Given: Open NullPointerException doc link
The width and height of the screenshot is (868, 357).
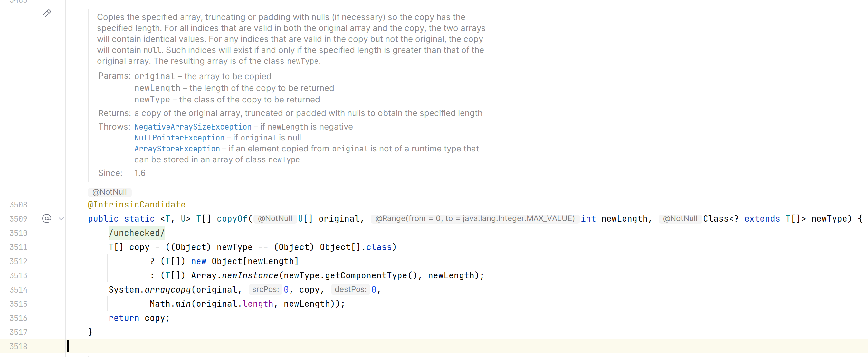Looking at the screenshot, I should [179, 138].
